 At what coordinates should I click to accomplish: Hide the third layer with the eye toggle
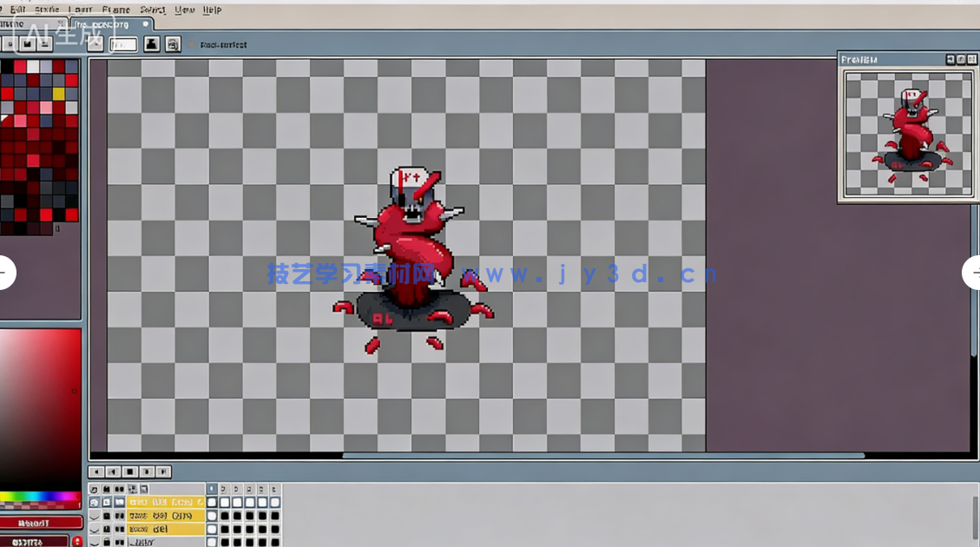pyautogui.click(x=95, y=529)
